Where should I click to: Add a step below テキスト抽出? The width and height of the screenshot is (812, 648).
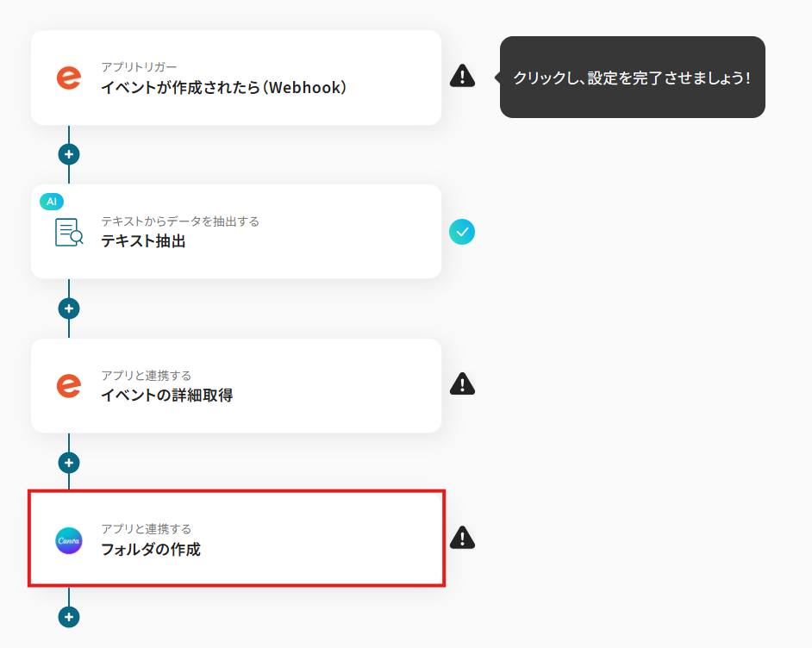click(69, 308)
